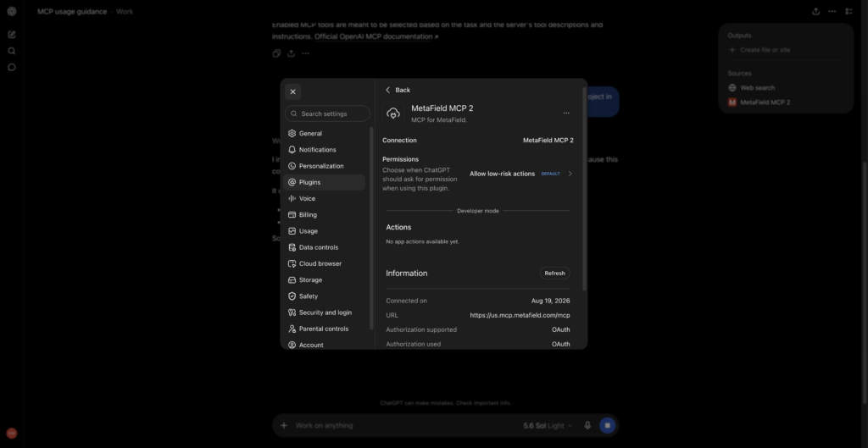Click the Data controls icon
This screenshot has height=448, width=868.
pyautogui.click(x=292, y=247)
